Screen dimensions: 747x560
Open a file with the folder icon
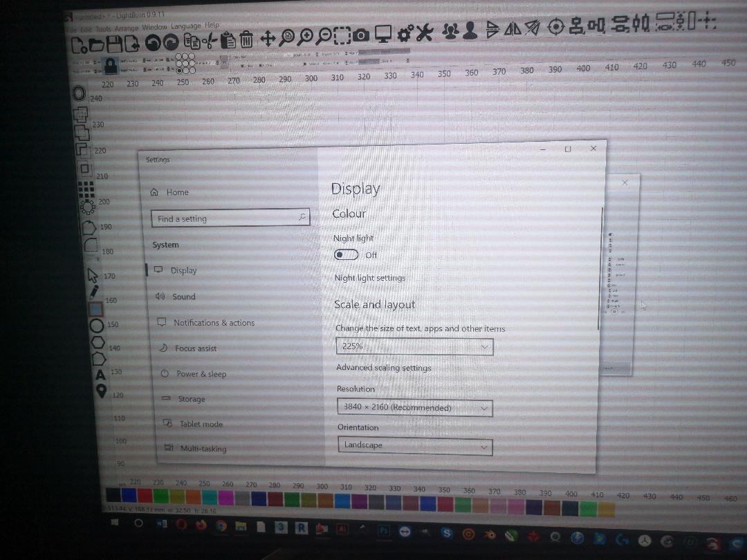click(x=97, y=45)
